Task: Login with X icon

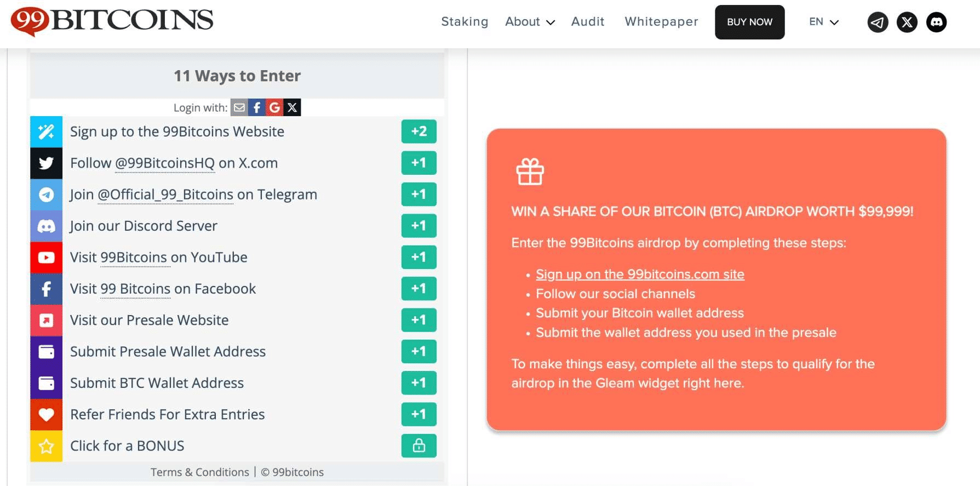Action: tap(293, 107)
